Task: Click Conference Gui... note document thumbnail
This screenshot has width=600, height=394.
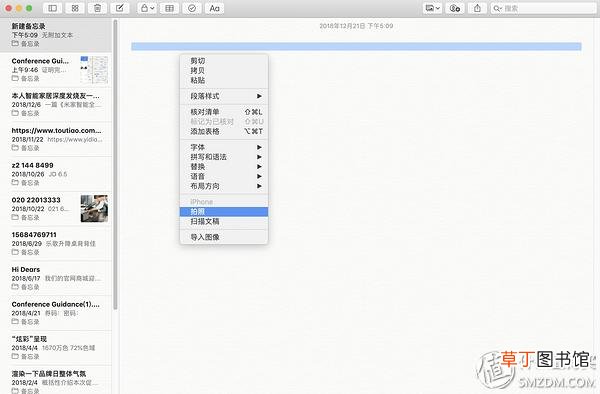Action: (94, 70)
